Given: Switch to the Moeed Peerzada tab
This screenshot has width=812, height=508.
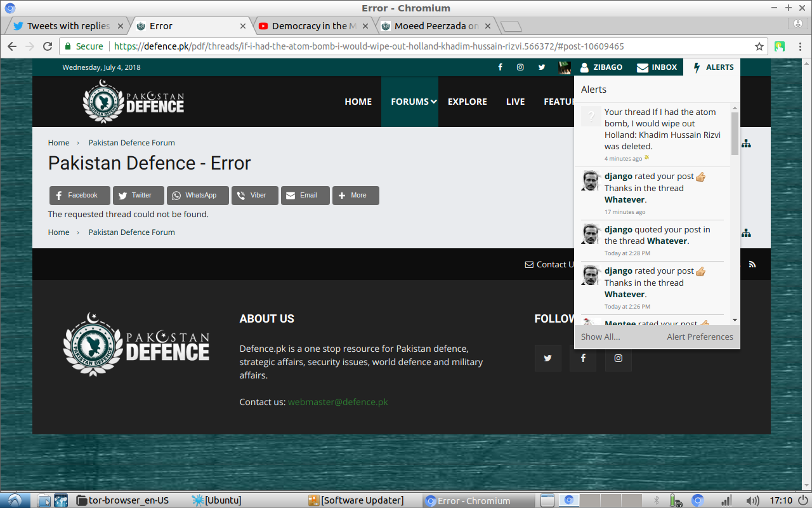Looking at the screenshot, I should point(436,26).
